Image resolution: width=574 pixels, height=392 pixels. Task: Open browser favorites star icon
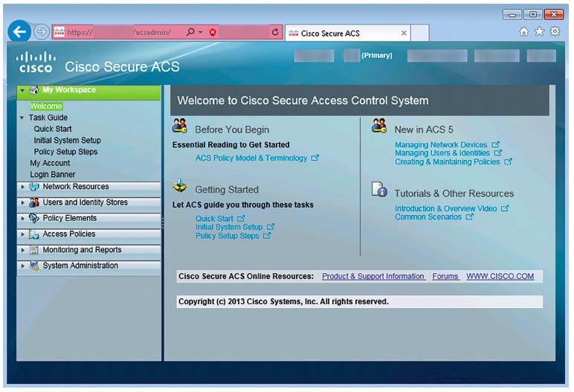[539, 32]
